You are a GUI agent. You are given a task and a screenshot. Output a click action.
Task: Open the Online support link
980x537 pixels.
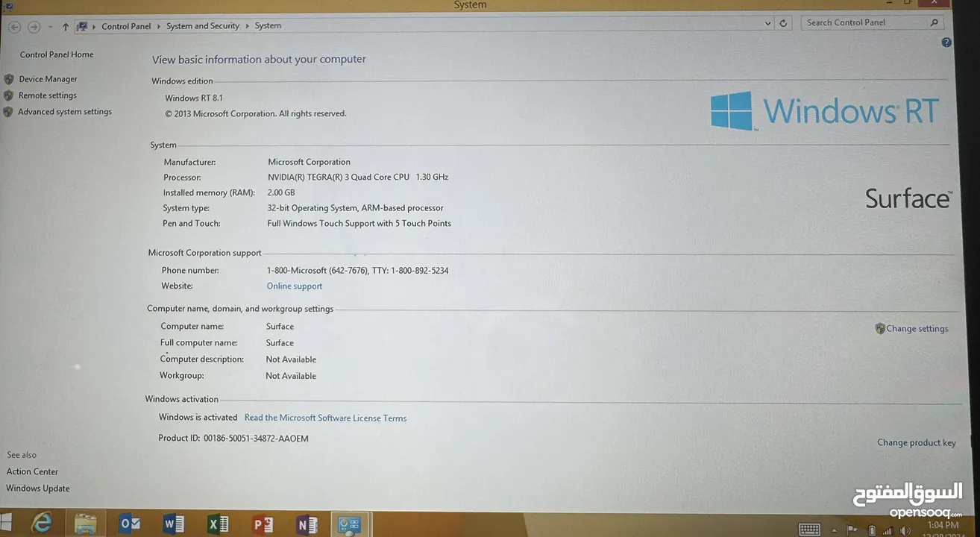click(295, 286)
